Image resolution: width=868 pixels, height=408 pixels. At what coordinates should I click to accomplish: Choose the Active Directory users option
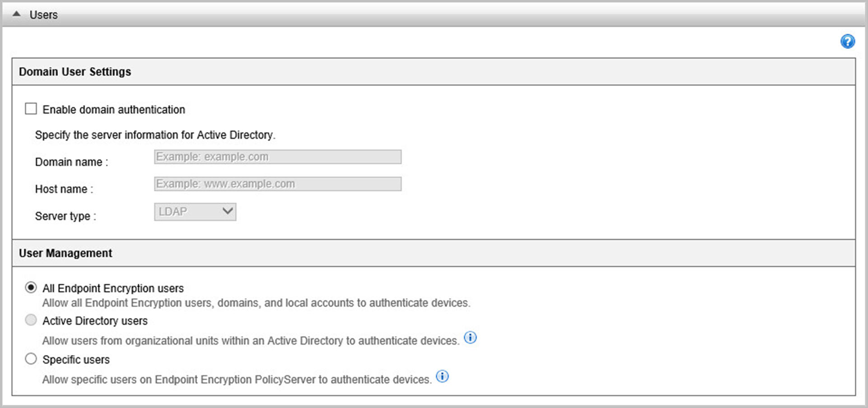click(31, 320)
